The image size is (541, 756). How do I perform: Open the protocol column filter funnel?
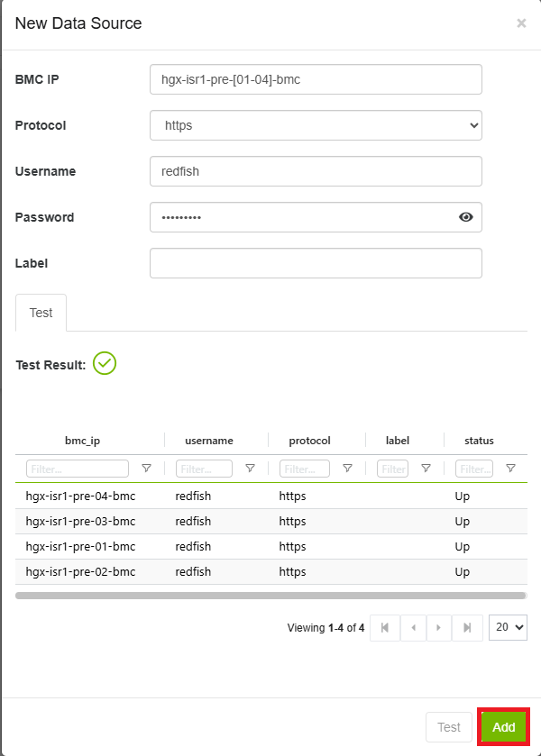point(347,469)
